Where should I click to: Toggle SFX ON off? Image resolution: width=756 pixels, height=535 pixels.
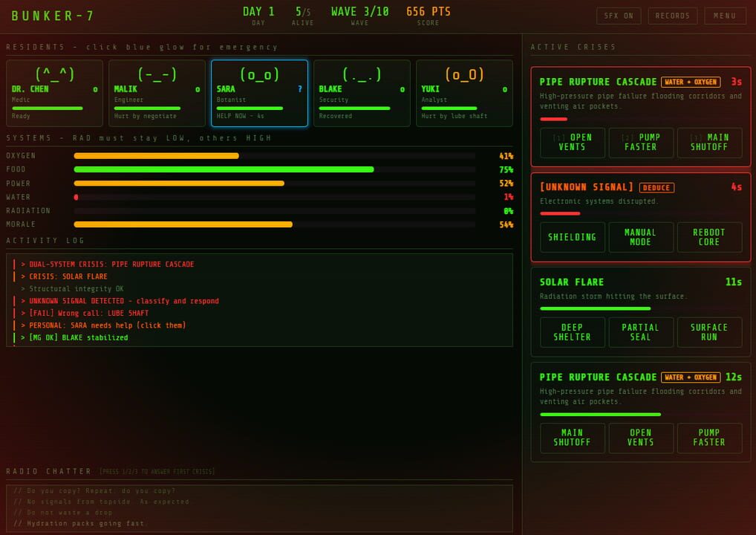(618, 15)
